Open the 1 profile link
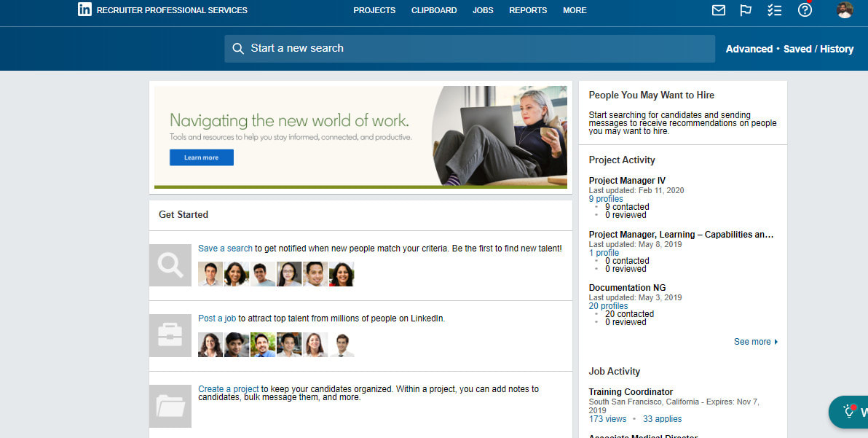 tap(604, 253)
